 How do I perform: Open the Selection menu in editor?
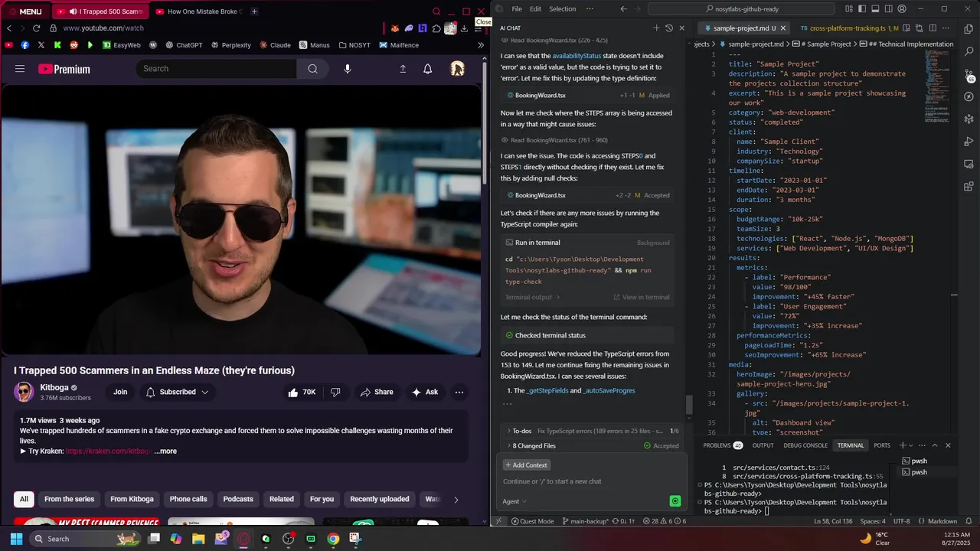tap(562, 9)
